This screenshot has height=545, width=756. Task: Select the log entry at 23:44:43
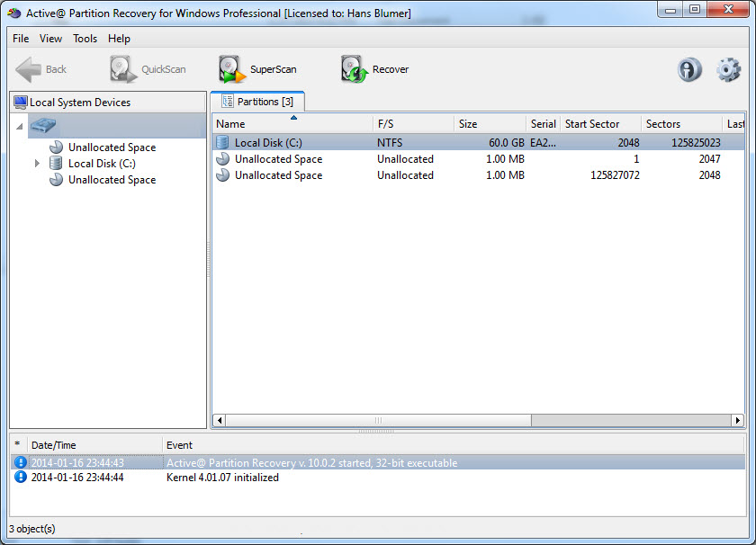point(378,462)
